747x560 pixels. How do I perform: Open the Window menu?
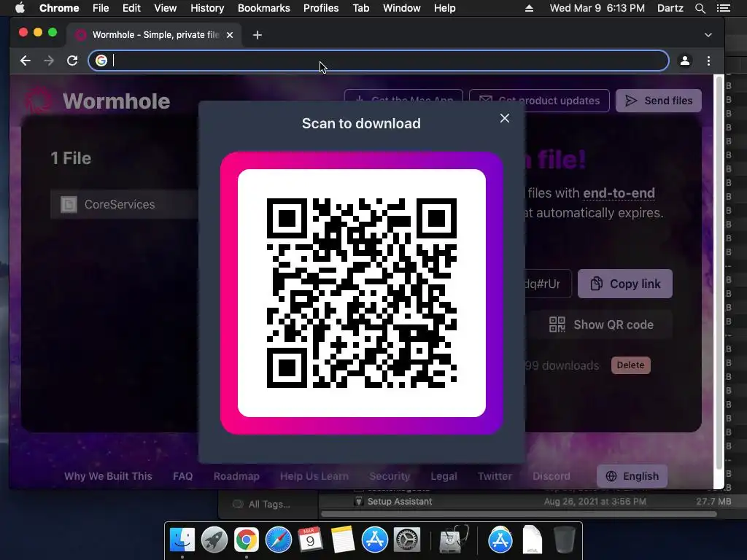402,8
